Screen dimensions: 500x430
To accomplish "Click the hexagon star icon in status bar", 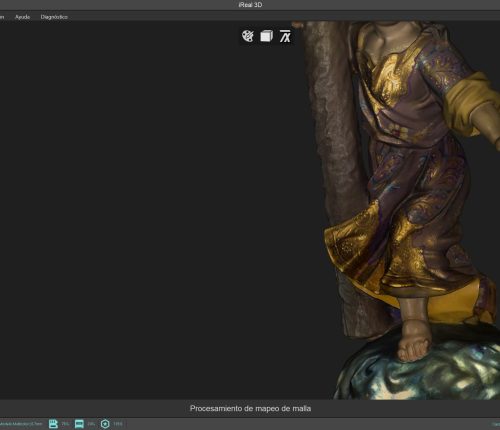I will click(x=105, y=424).
